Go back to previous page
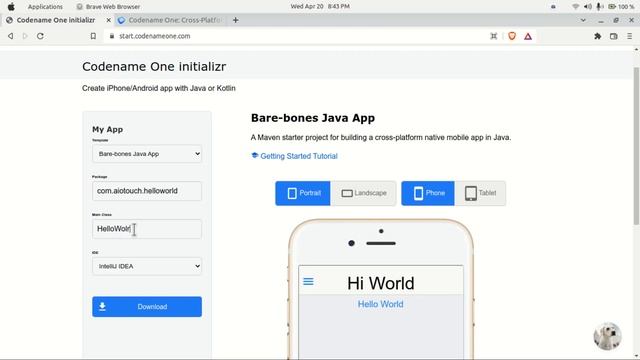The height and width of the screenshot is (360, 640). [x=11, y=36]
